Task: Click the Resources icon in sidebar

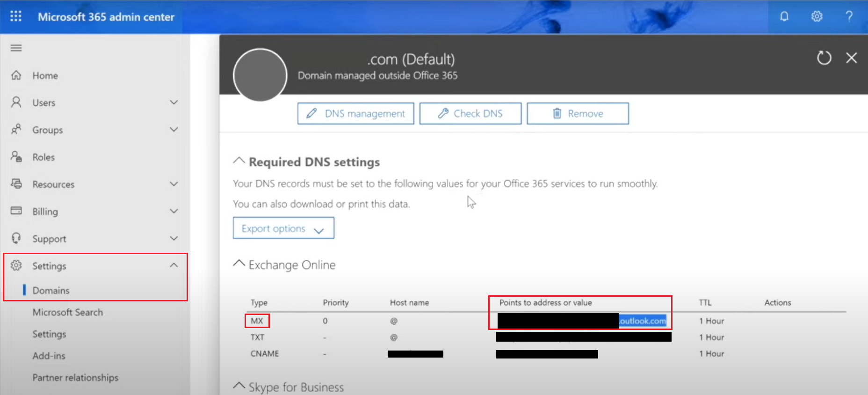Action: click(x=16, y=184)
